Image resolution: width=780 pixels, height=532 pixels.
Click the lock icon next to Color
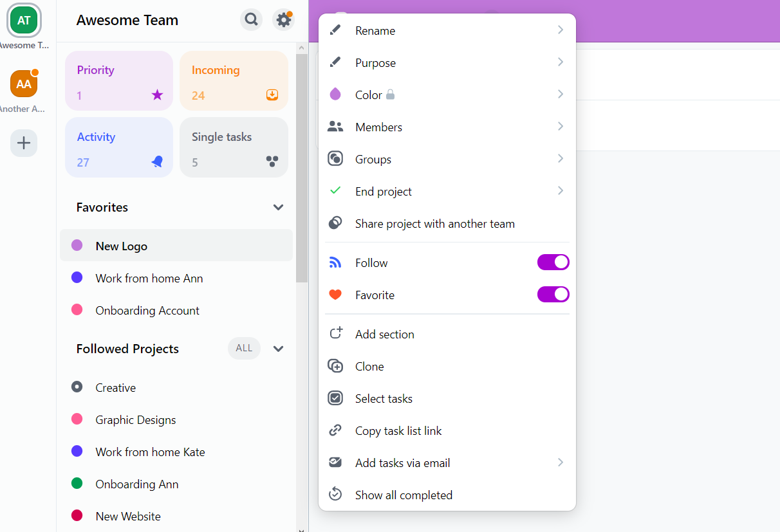click(x=390, y=95)
